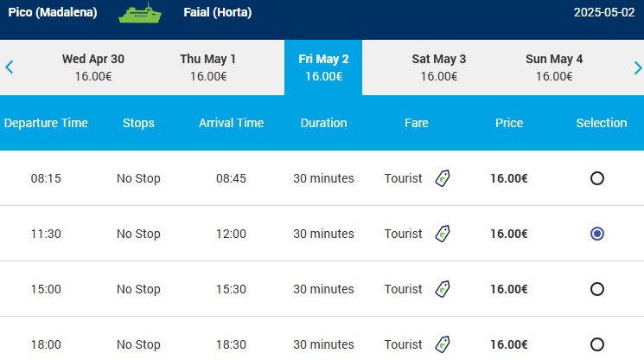Viewport: 644px width, 360px height.
Task: Click the fare tag icon for 11:30 departure
Action: point(443,234)
